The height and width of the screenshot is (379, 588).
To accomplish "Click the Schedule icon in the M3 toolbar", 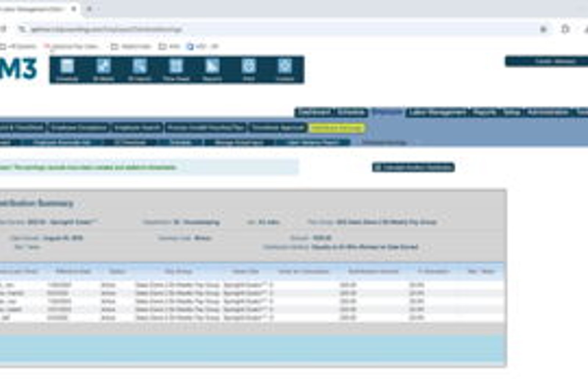I will (x=67, y=70).
